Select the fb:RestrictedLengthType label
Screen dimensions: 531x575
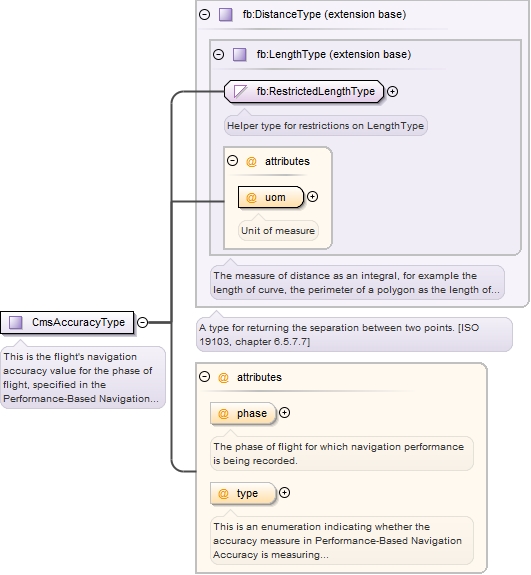tap(316, 91)
